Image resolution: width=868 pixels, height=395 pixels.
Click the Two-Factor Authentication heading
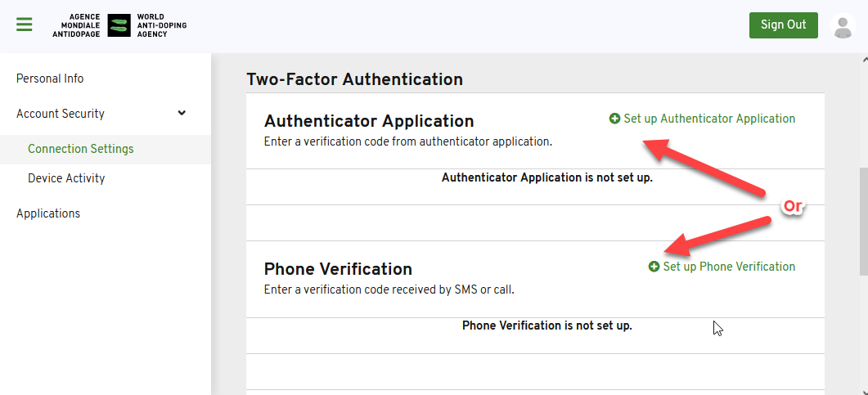tap(354, 79)
